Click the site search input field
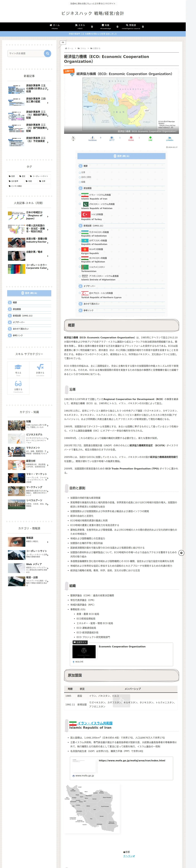196x868 pixels. coord(26,53)
